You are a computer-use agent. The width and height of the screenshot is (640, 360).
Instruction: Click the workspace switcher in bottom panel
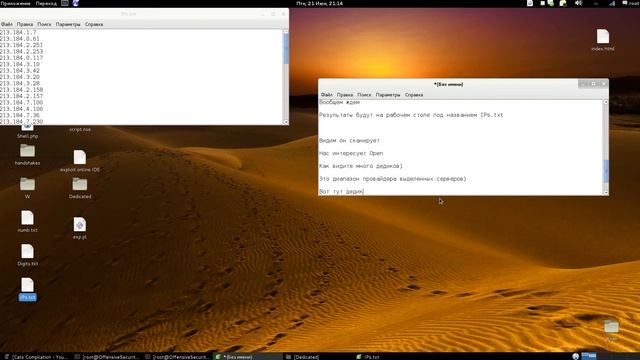[589, 356]
